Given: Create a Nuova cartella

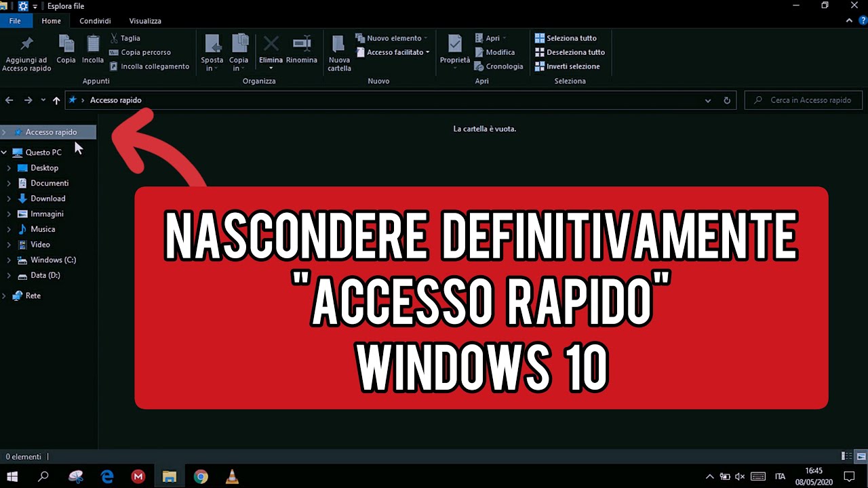Looking at the screenshot, I should coord(339,54).
